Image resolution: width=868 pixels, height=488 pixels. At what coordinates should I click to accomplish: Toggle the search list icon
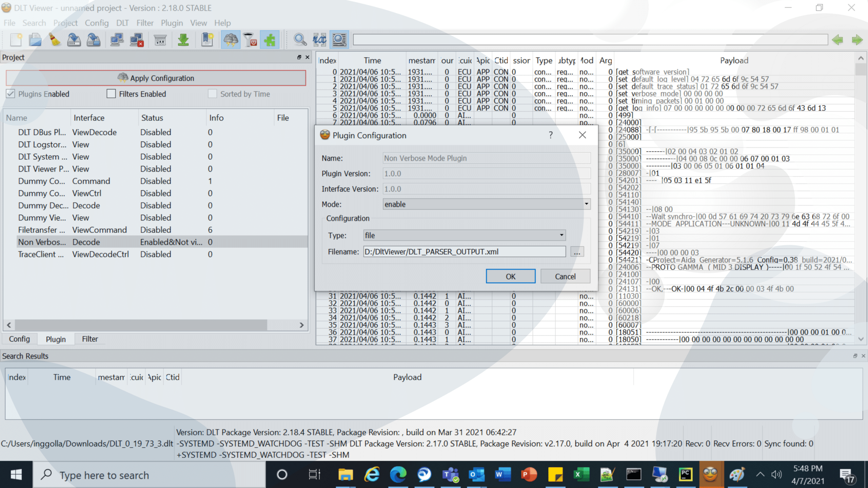pyautogui.click(x=339, y=40)
